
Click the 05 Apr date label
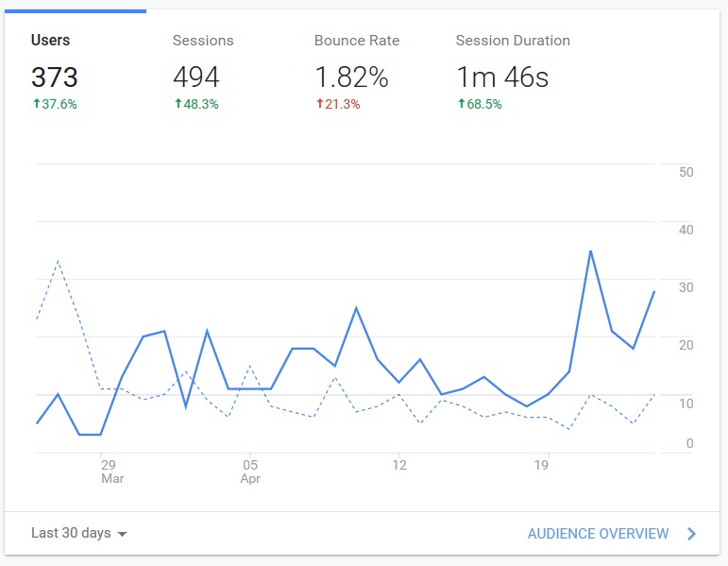[250, 472]
